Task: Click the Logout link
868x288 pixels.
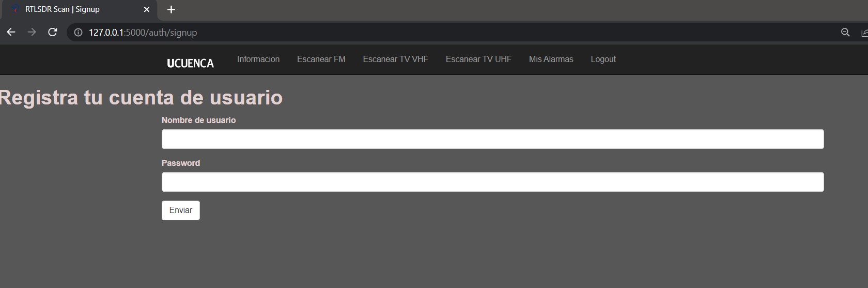Action: 603,59
